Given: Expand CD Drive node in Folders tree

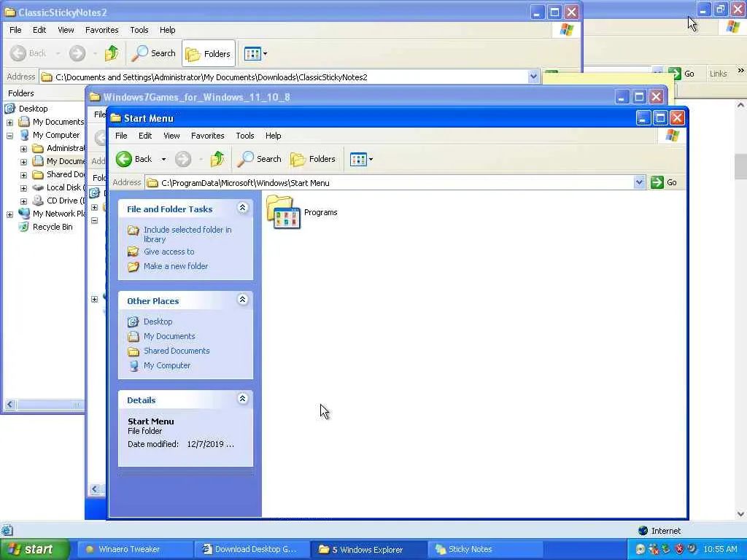Looking at the screenshot, I should [23, 201].
